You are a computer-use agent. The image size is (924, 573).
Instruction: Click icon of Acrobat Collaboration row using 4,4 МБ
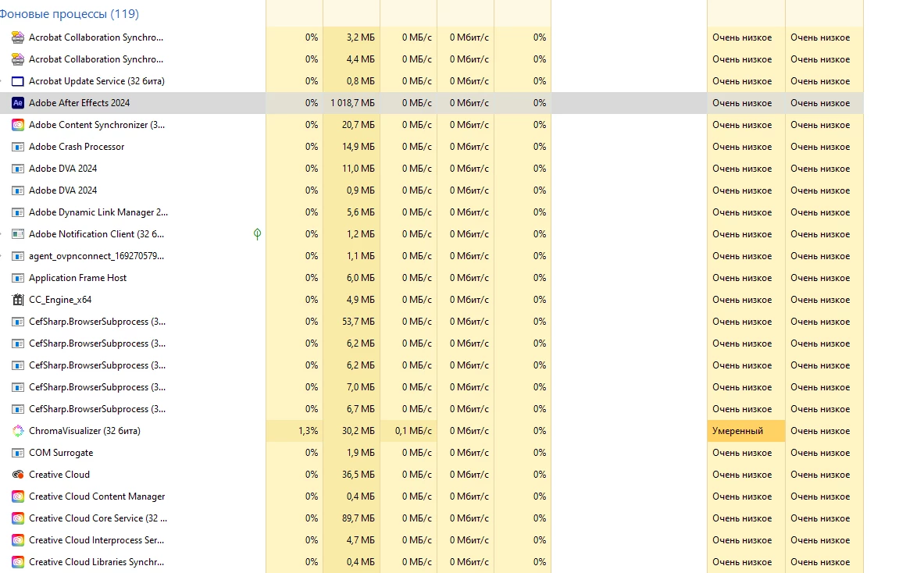18,59
